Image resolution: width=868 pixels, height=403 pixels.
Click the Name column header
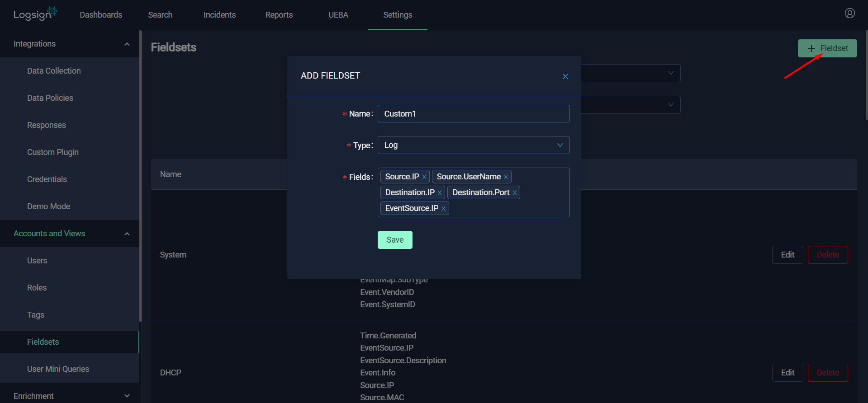tap(171, 174)
